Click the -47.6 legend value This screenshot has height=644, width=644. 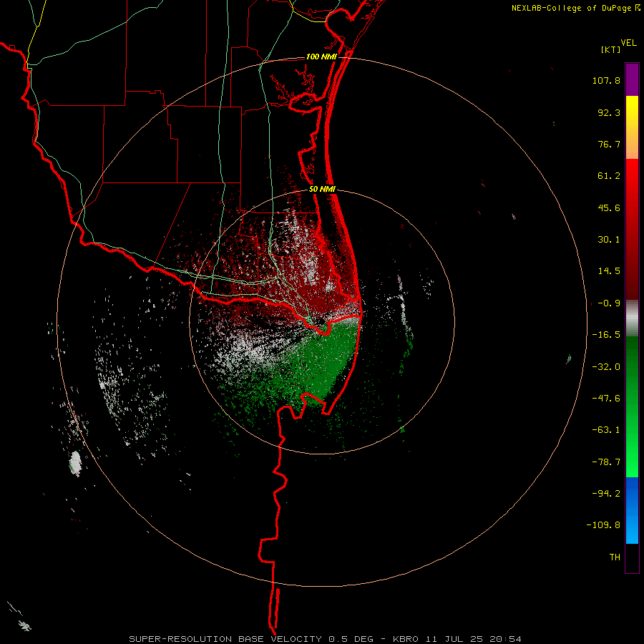point(606,399)
